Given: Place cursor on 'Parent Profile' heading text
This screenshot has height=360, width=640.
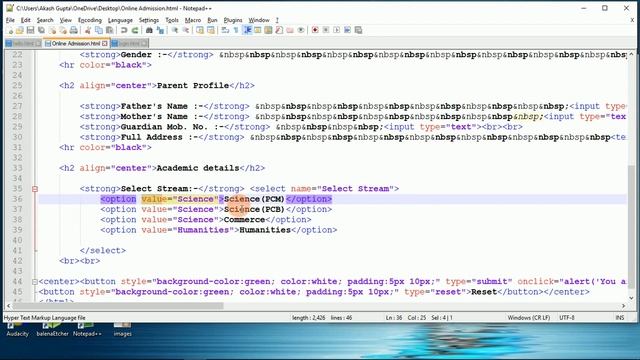Looking at the screenshot, I should [193, 86].
